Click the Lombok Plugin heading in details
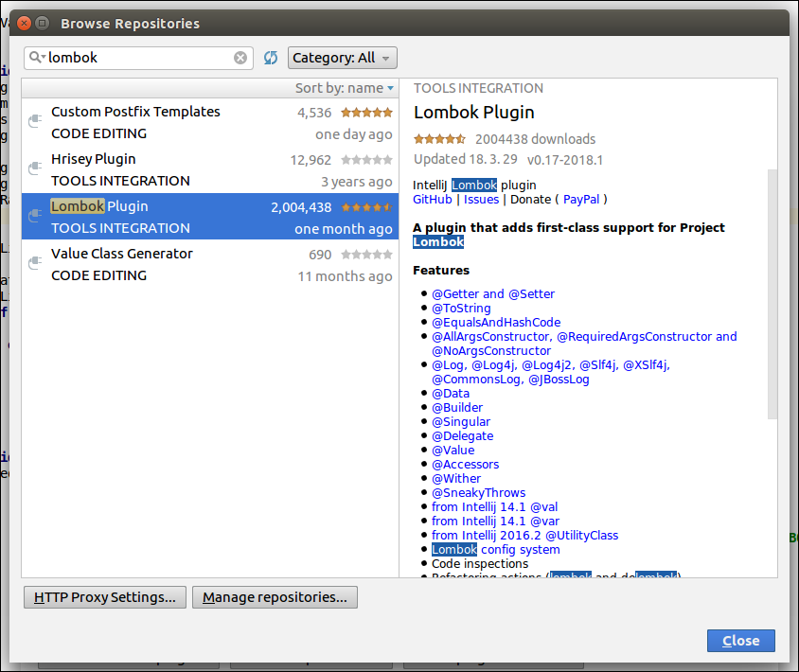The width and height of the screenshot is (799, 672). (x=474, y=112)
